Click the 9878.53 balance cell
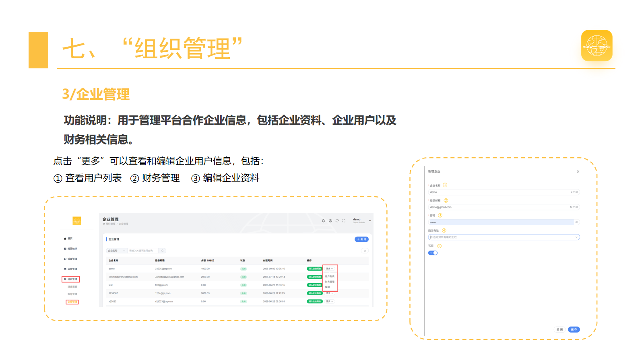Image resolution: width=644 pixels, height=362 pixels. tap(205, 293)
